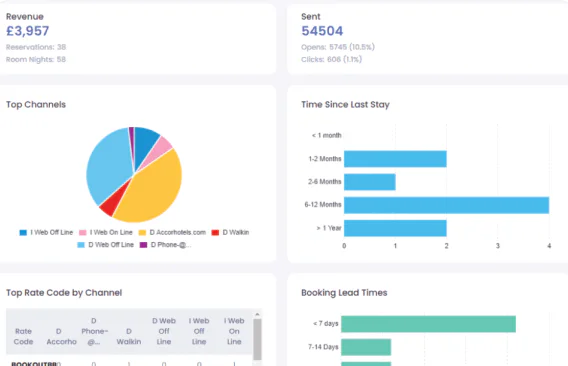This screenshot has width=568, height=366.
Task: Click the 7-14 Days green bar
Action: 366,347
